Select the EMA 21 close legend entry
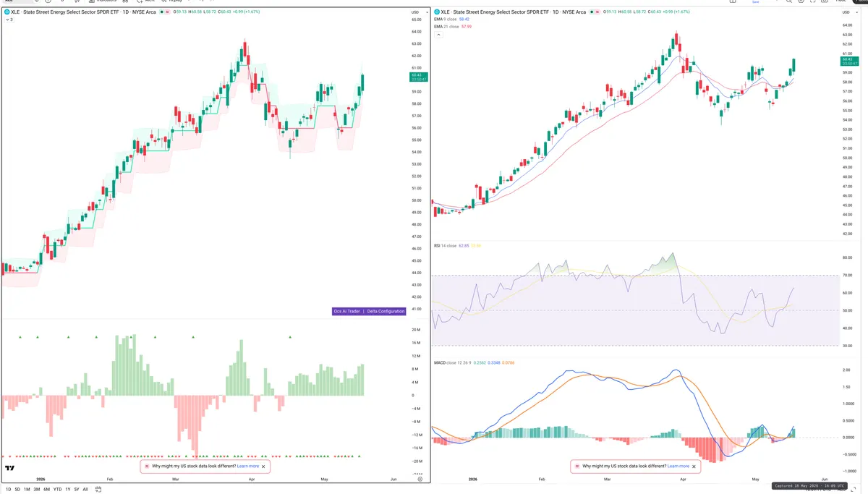 (x=446, y=27)
